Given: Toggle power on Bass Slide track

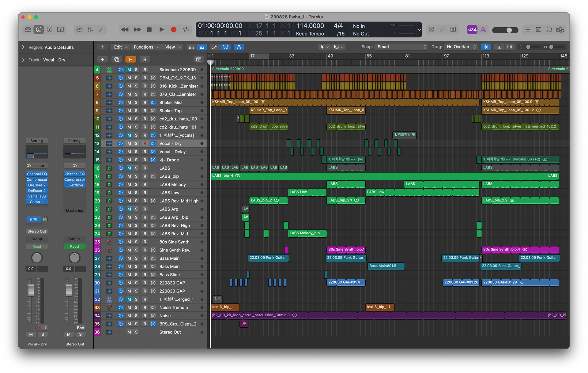Looking at the screenshot, I should [x=121, y=275].
